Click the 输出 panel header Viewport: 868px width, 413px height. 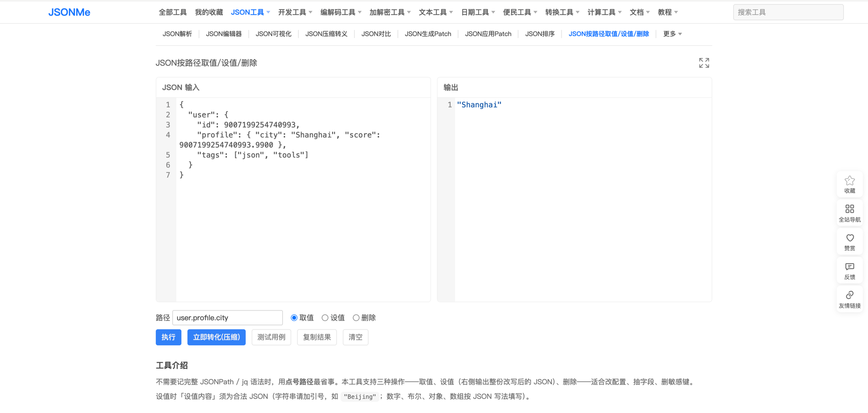pyautogui.click(x=574, y=87)
